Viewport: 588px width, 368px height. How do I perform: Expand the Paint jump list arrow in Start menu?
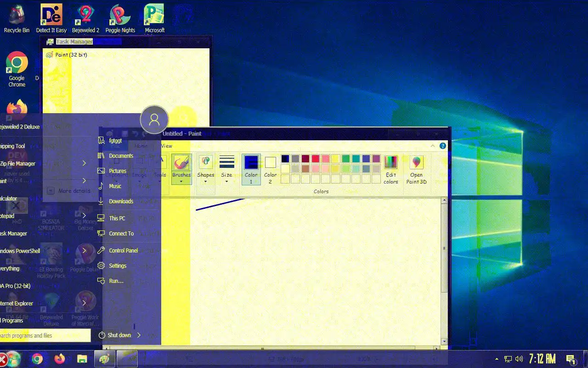[x=84, y=181]
